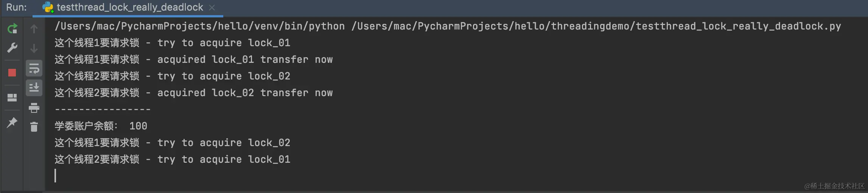868x193 pixels.
Task: Click the Run: panel label
Action: coord(16,8)
